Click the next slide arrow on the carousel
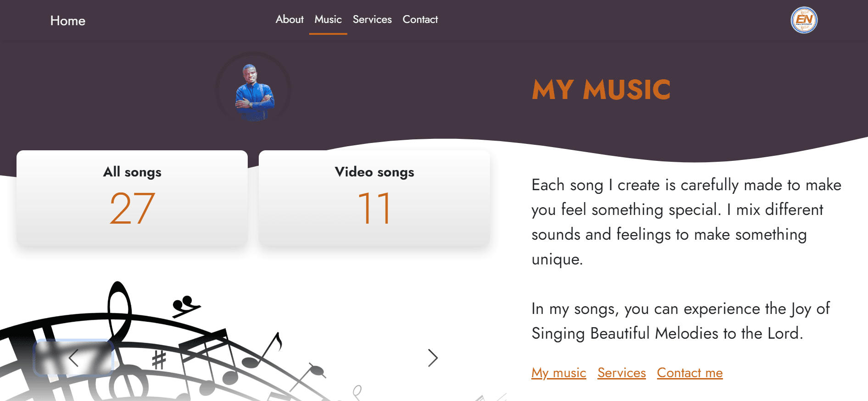 click(433, 358)
